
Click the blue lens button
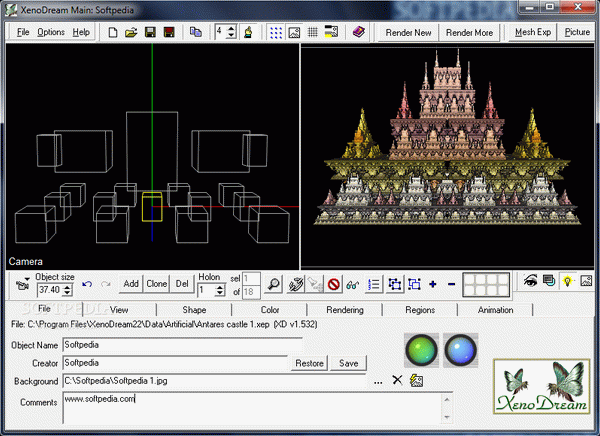(x=461, y=350)
